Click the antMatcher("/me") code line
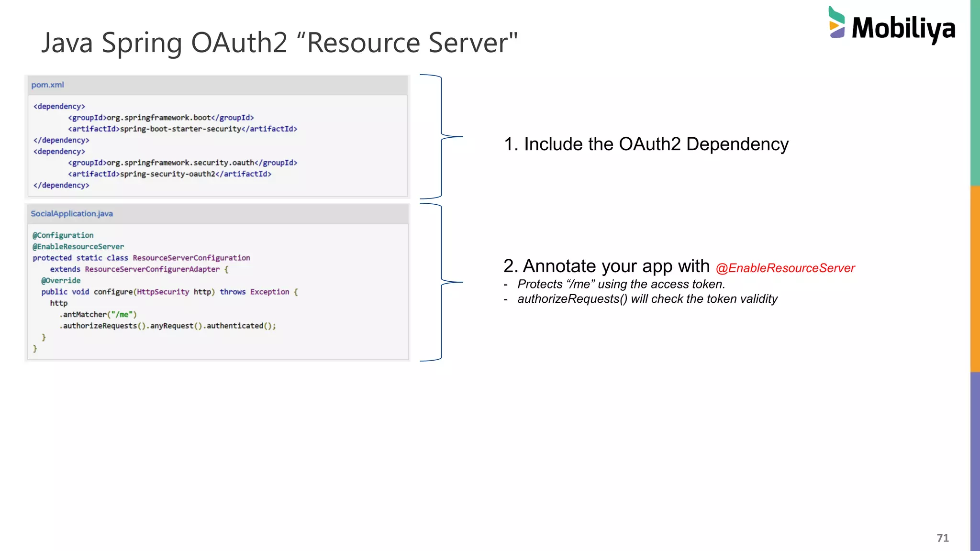Screen dimensions: 980x551 (98, 315)
